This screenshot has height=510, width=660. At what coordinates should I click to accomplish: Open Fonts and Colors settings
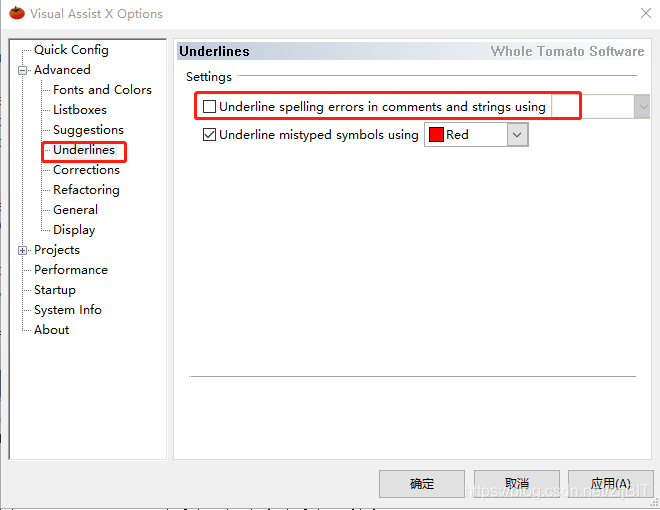point(102,90)
